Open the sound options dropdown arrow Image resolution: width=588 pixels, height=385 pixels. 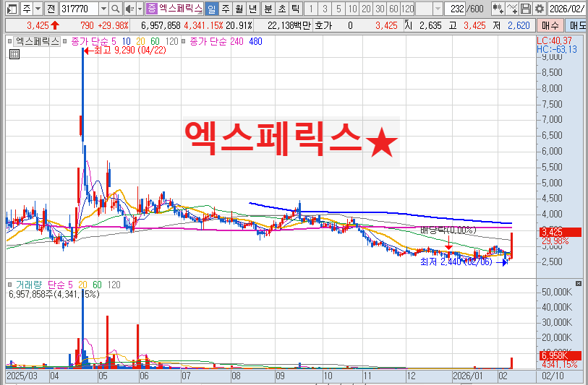click(x=140, y=9)
